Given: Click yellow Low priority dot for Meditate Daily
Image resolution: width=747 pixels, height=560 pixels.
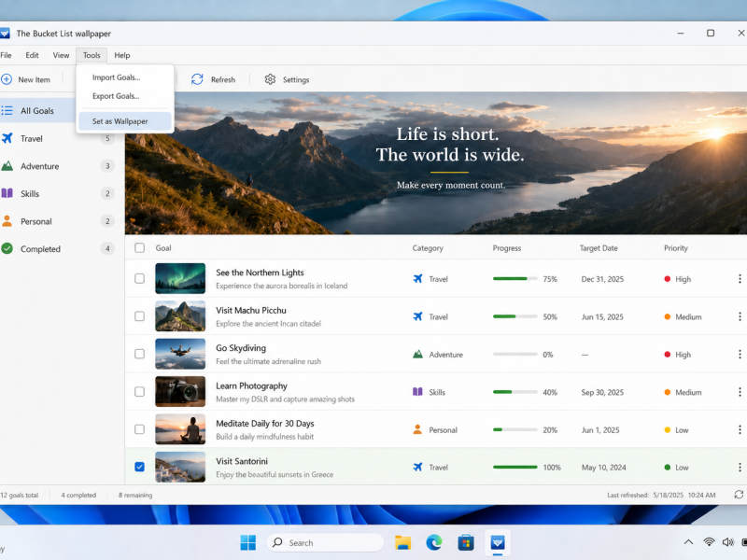Looking at the screenshot, I should click(x=668, y=430).
